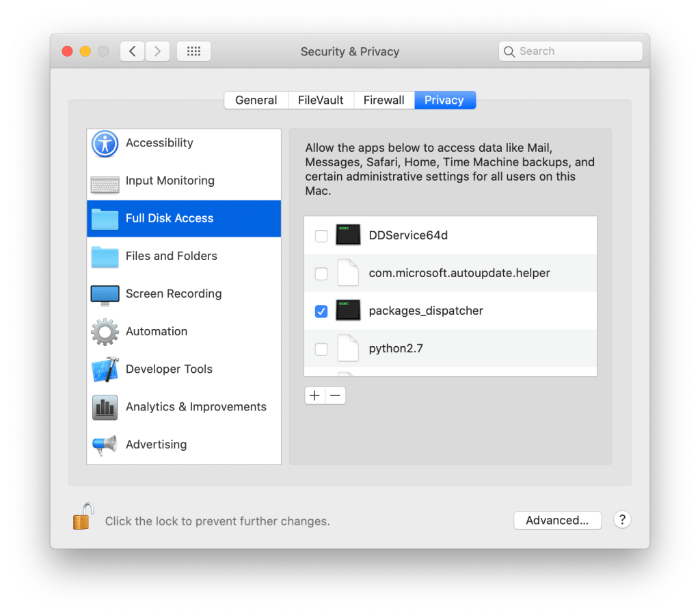Click the Input Monitoring keyboard icon
This screenshot has width=700, height=615.
pos(105,184)
